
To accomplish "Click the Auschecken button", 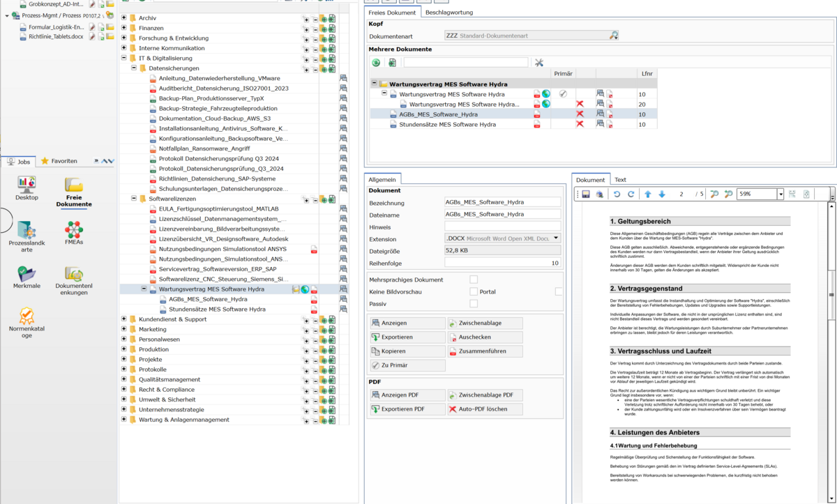I will click(485, 337).
